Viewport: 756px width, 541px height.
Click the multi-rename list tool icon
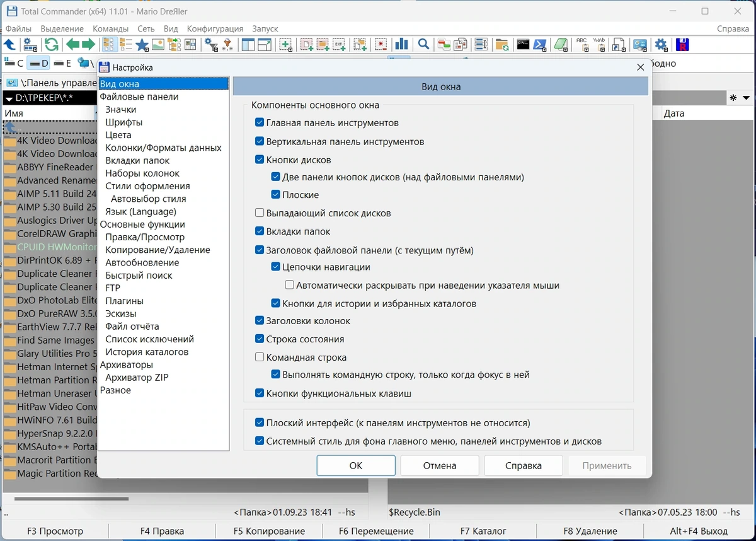(481, 44)
